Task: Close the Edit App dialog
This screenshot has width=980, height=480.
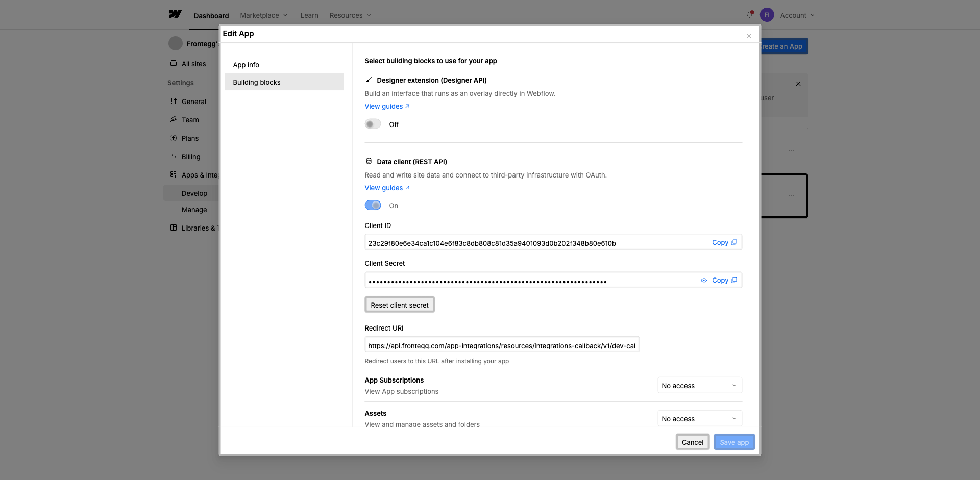Action: click(x=749, y=36)
